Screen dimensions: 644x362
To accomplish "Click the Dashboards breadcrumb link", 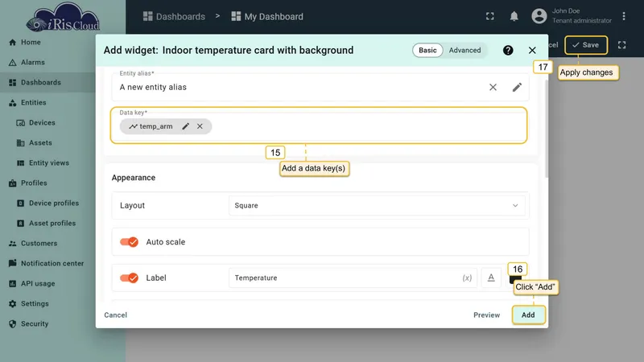I will click(x=174, y=16).
